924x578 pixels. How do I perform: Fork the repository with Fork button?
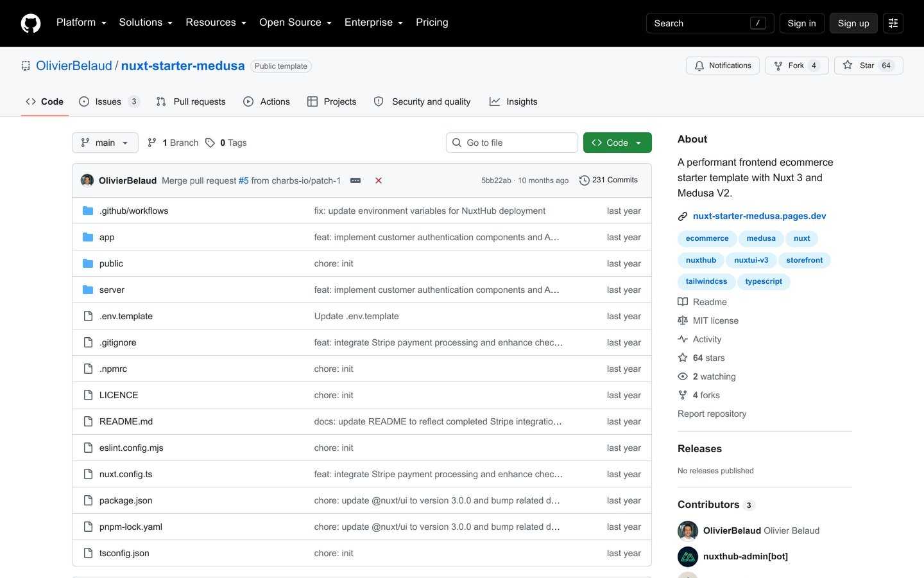pyautogui.click(x=797, y=66)
